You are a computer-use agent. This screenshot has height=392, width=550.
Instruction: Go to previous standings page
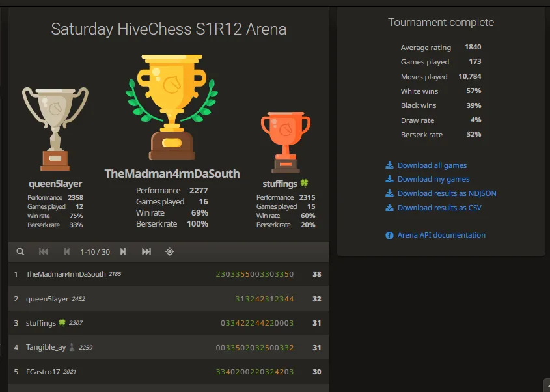(x=66, y=251)
